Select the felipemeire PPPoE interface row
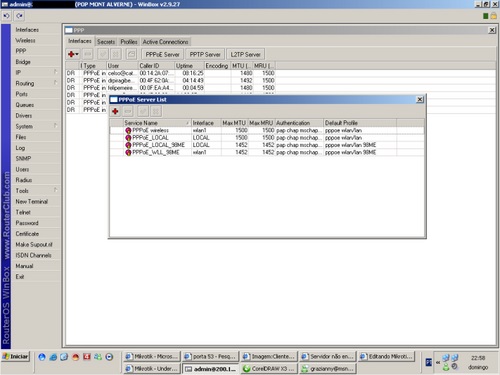 coord(171,88)
